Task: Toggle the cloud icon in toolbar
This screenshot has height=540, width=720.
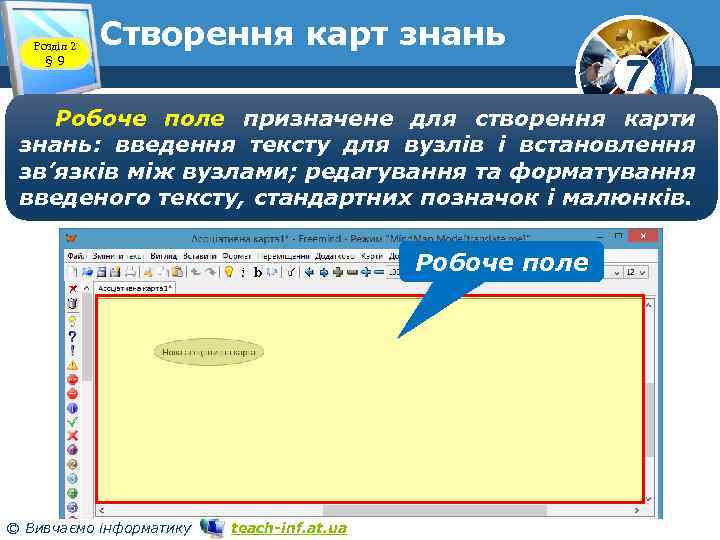Action: click(x=272, y=272)
